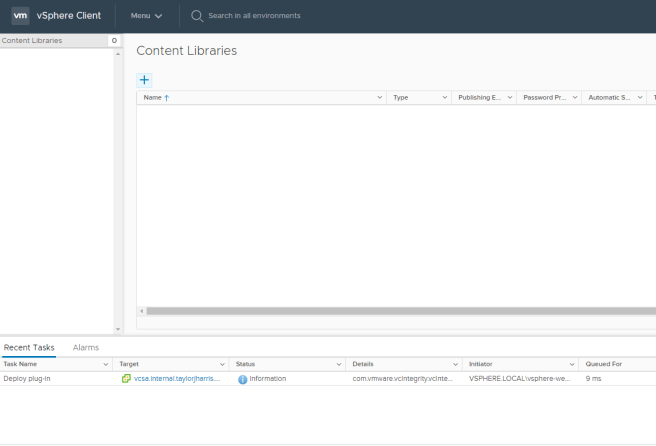This screenshot has width=656, height=446.
Task: Open the vcsa.internal target link
Action: [176, 379]
